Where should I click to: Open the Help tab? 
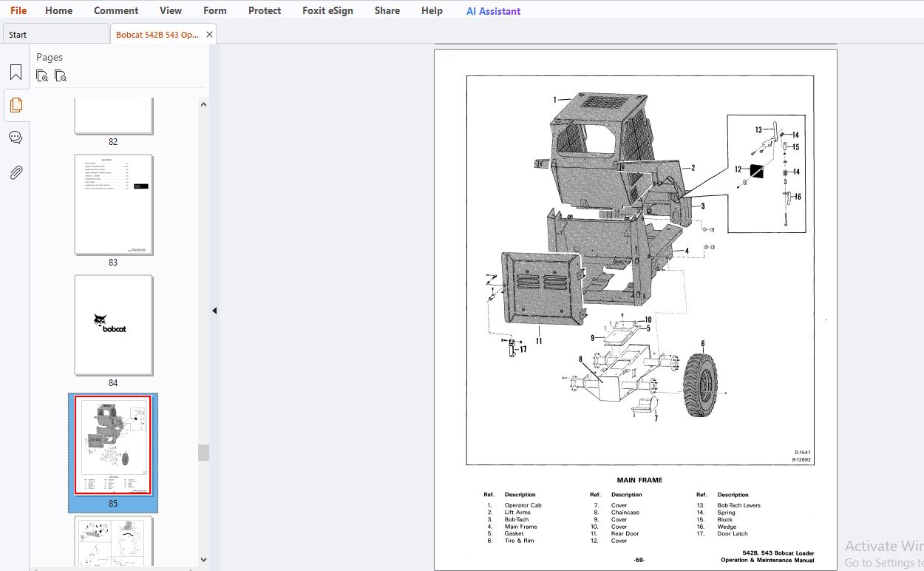[x=432, y=10]
